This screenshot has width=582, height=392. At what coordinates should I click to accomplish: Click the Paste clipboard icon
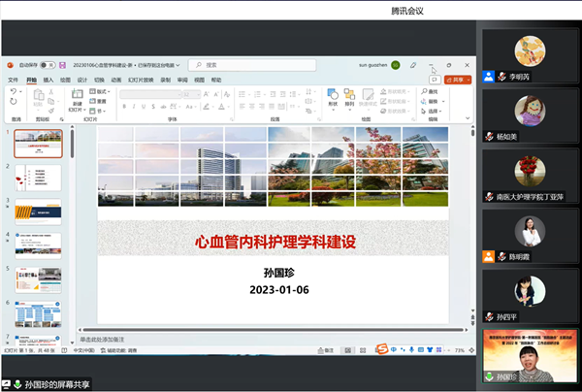38,97
